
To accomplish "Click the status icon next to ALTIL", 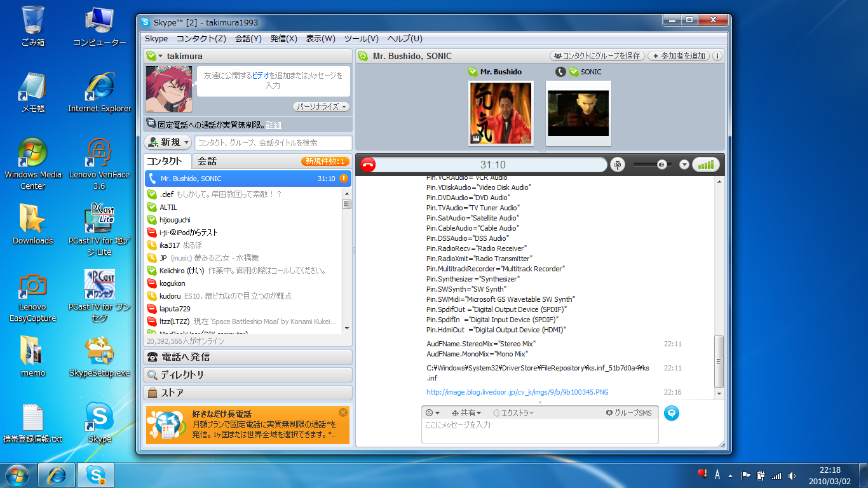I will [x=152, y=207].
